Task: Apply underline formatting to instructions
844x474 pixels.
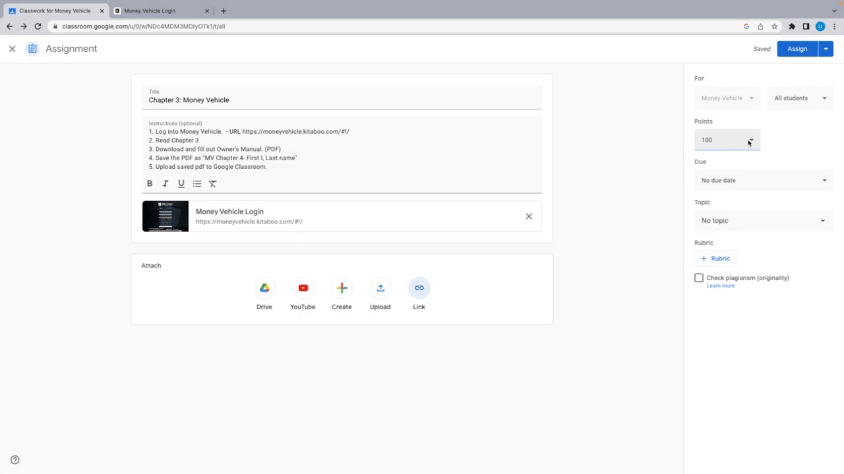Action: point(181,183)
